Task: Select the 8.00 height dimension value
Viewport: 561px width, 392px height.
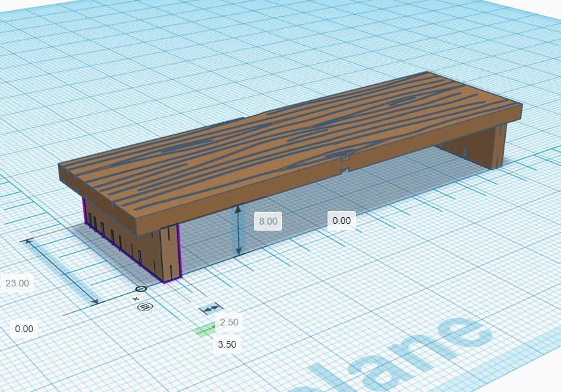Action: point(268,221)
